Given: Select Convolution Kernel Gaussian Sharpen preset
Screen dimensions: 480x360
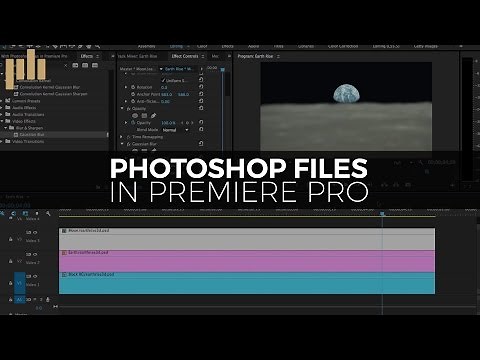Looking at the screenshot, I should pyautogui.click(x=53, y=94).
